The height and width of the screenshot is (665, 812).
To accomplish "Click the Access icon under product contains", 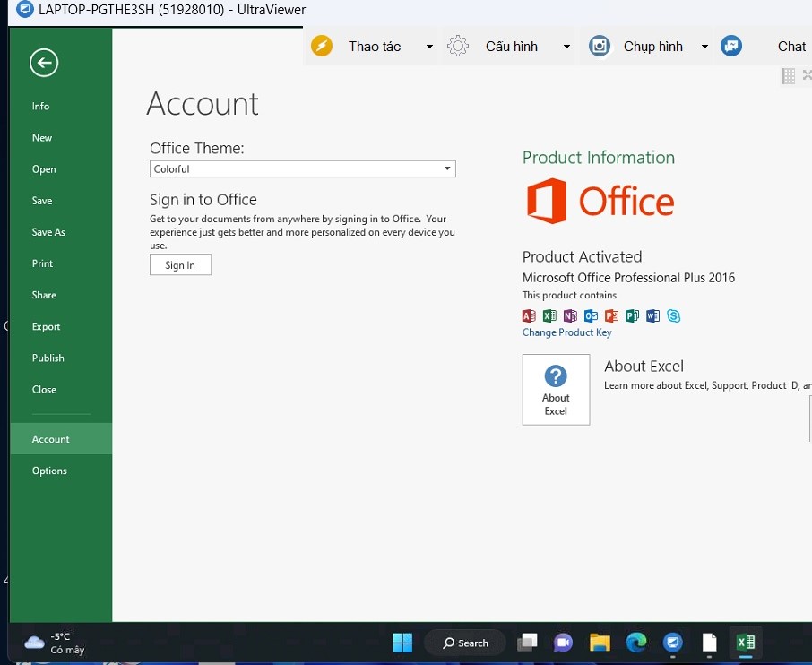I will 529,315.
